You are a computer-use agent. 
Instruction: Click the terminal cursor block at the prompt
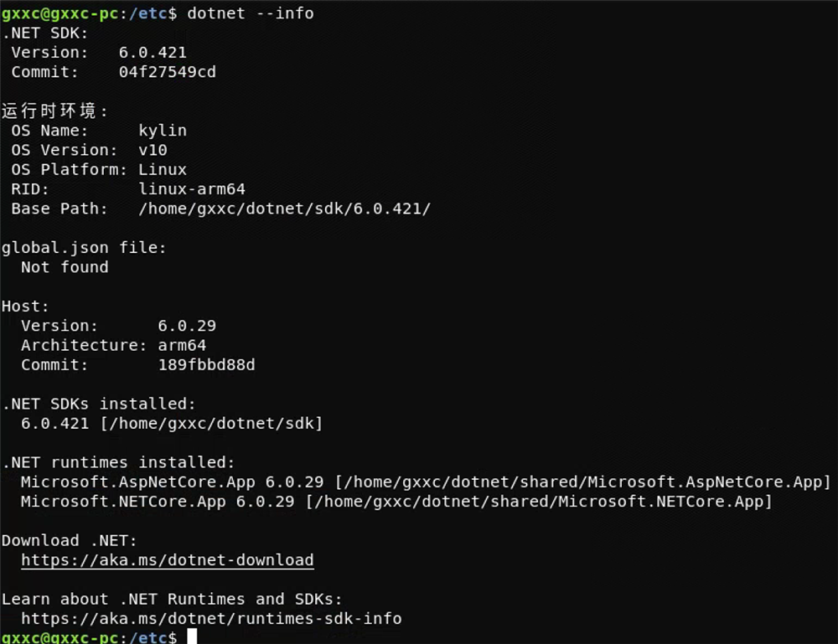click(x=192, y=636)
